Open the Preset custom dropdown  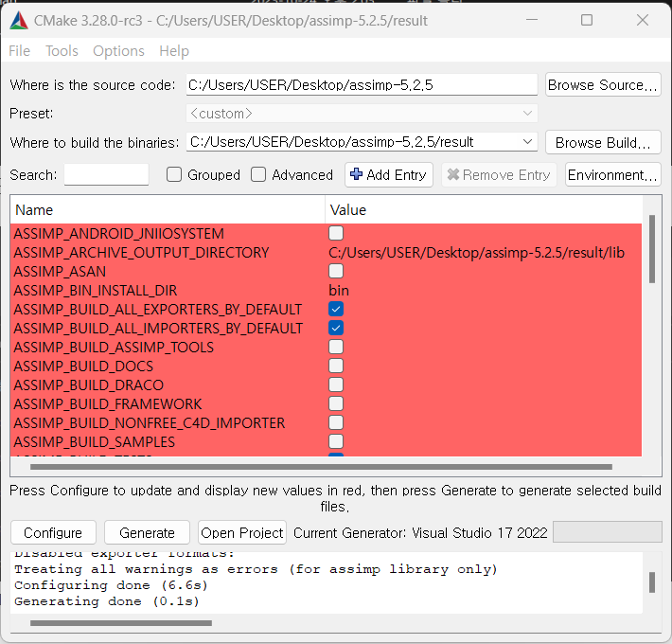[x=362, y=114]
